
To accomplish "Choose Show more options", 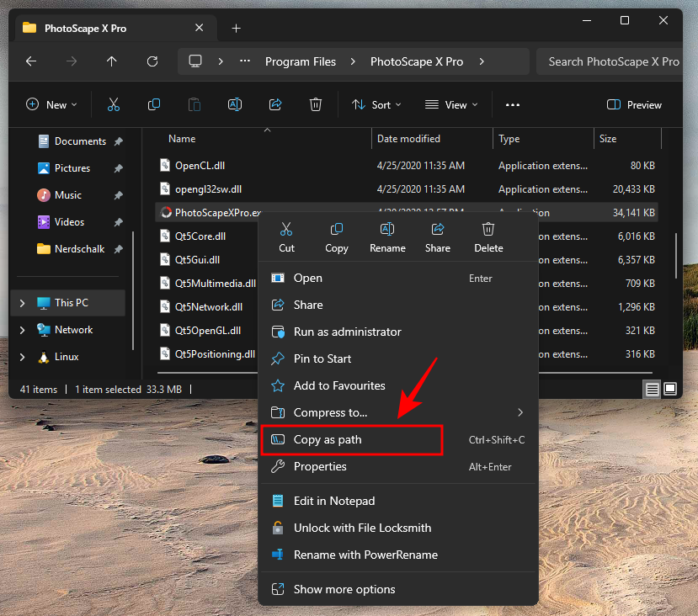I will [x=398, y=589].
